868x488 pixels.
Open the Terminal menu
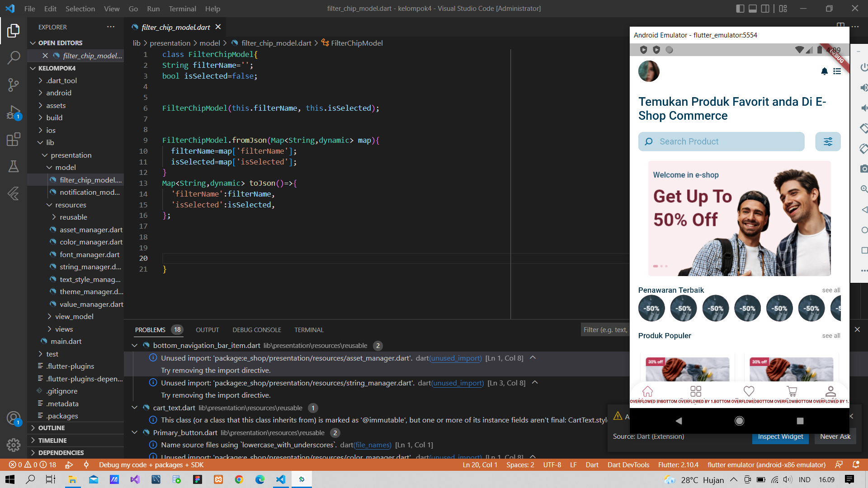coord(182,9)
